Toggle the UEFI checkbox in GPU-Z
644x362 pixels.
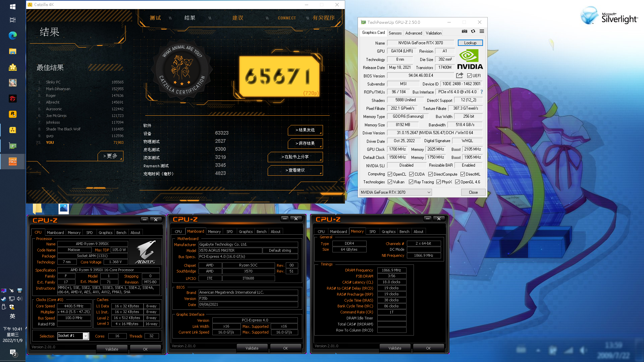coord(469,76)
